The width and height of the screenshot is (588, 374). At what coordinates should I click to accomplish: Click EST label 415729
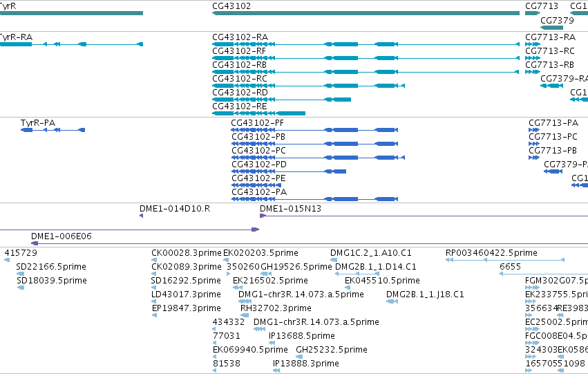[x=21, y=253]
